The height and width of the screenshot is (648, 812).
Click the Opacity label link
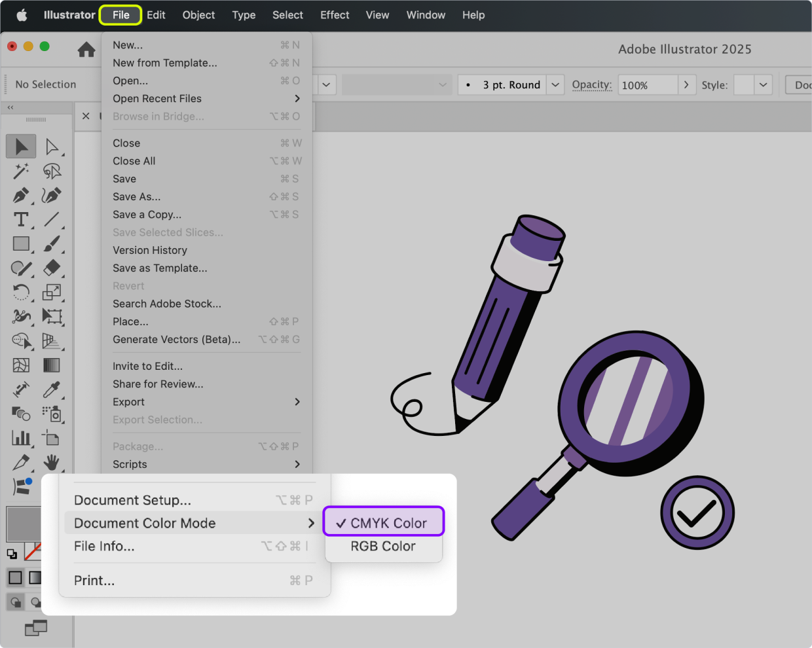click(x=591, y=85)
